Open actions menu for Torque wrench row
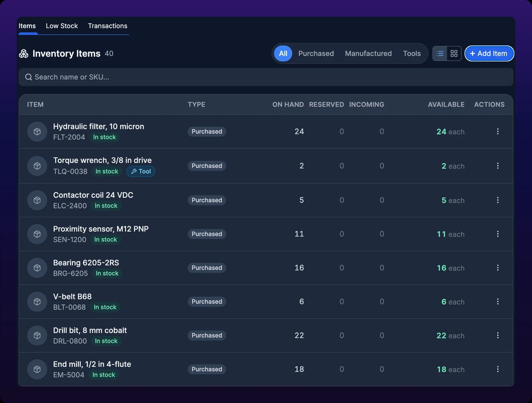 point(498,166)
